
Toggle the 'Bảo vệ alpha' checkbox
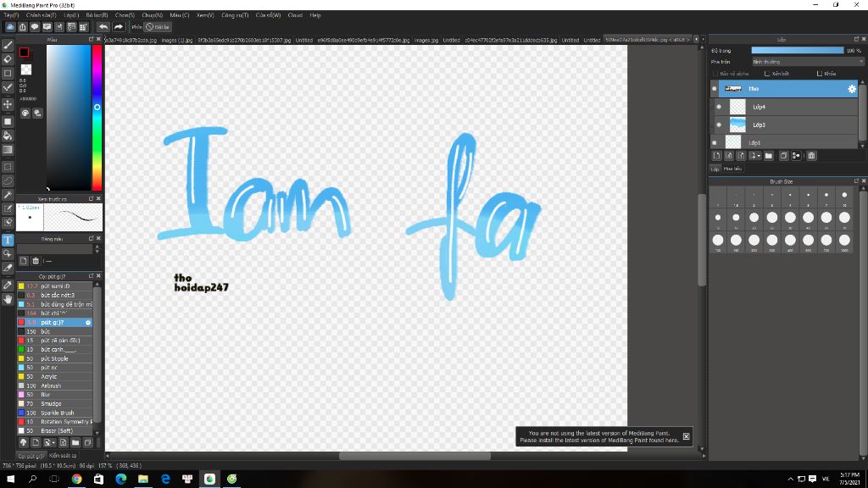[715, 74]
